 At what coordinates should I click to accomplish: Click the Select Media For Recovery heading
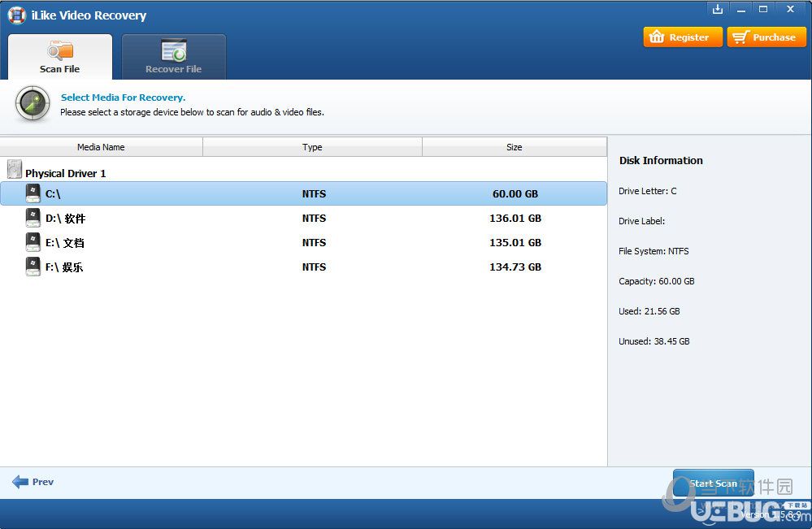[x=124, y=98]
